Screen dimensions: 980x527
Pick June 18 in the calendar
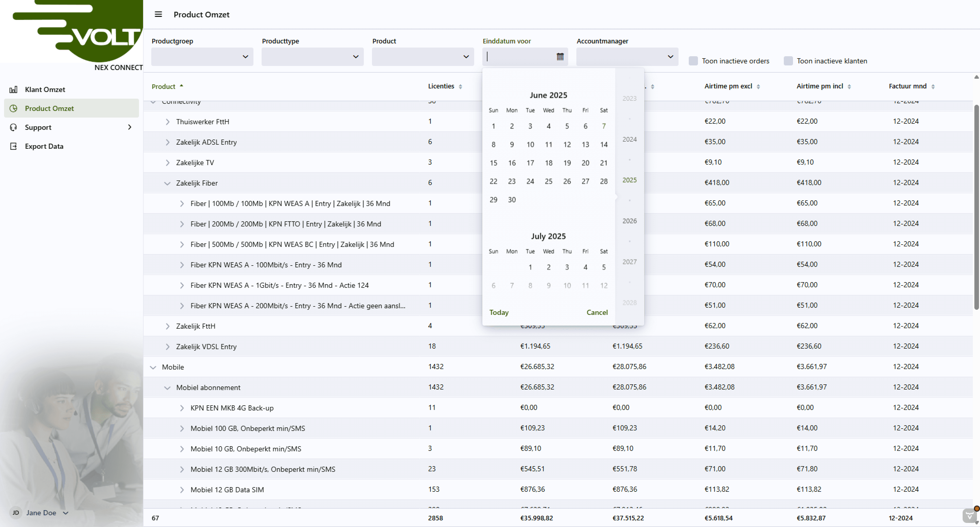(548, 163)
